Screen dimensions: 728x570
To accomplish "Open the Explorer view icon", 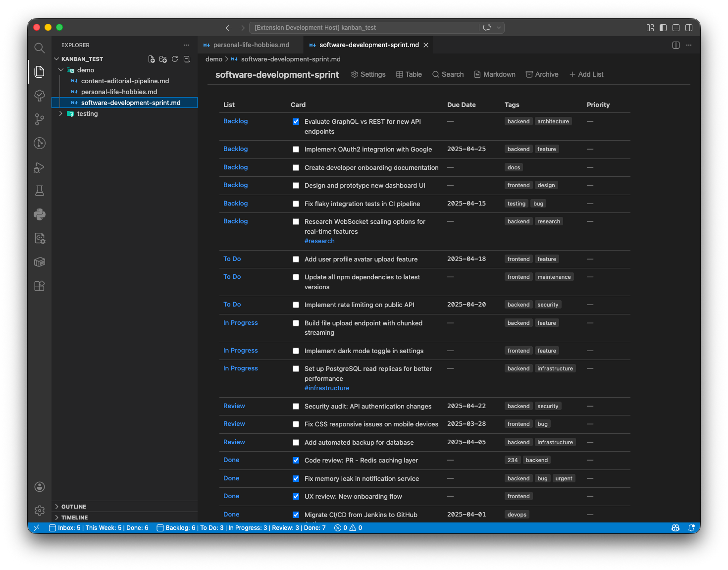I will [x=40, y=72].
